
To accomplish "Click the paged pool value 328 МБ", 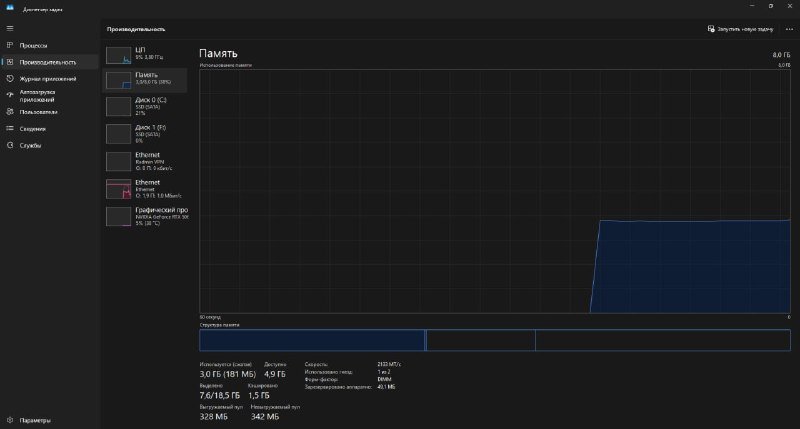I will (213, 417).
